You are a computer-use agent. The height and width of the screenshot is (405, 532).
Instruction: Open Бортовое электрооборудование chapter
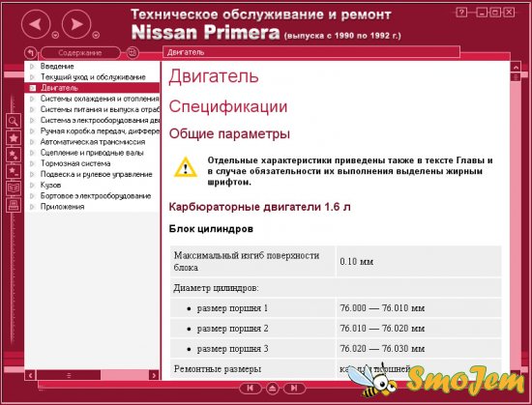point(96,196)
